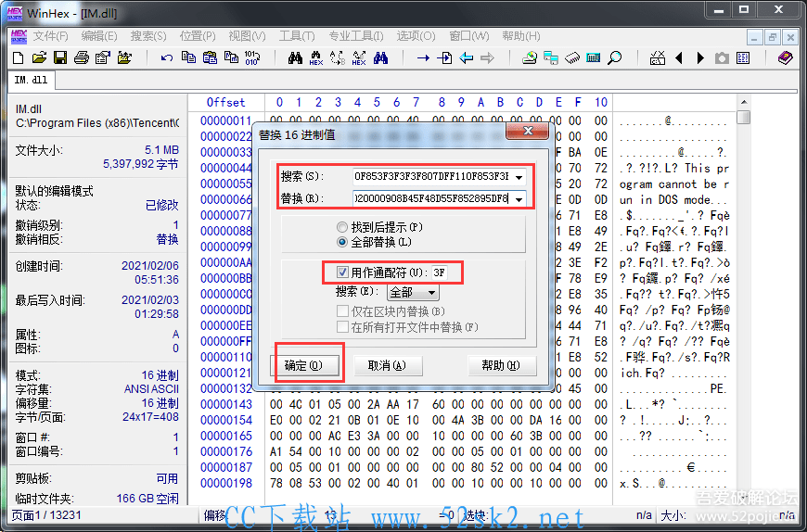
Task: Open the 选项(O) menu
Action: tap(416, 36)
